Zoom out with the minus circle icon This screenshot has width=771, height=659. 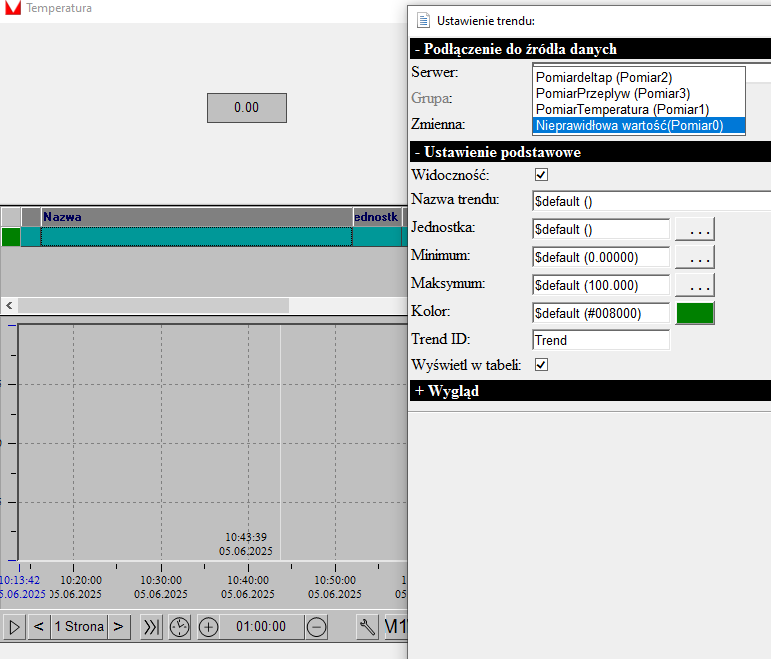point(316,627)
